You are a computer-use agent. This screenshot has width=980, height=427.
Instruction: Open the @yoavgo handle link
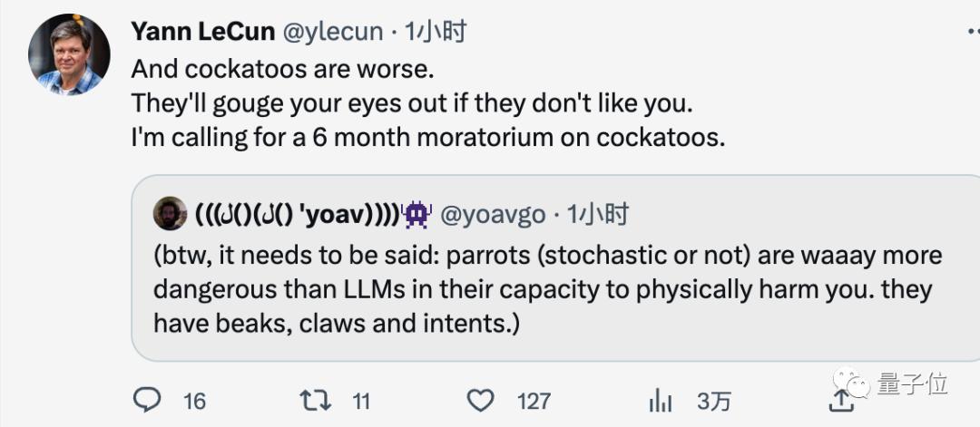pyautogui.click(x=493, y=216)
